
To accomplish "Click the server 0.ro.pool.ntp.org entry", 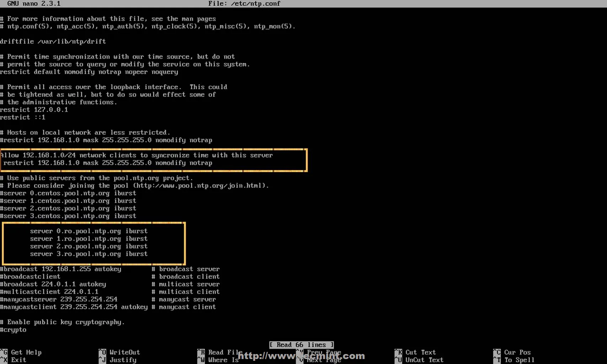I will [x=89, y=231].
